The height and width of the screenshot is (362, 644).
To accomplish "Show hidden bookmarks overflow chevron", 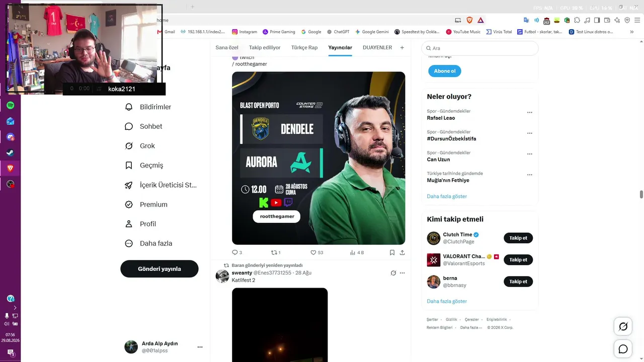I will [x=632, y=32].
